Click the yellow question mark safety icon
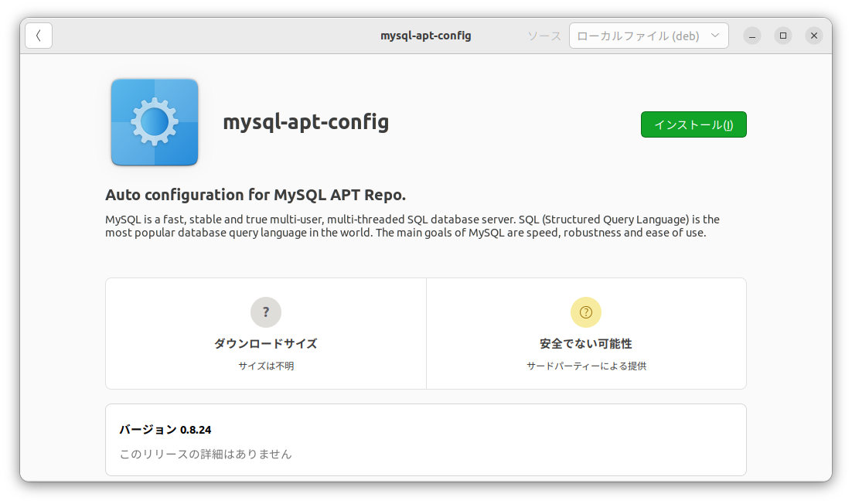 point(586,312)
